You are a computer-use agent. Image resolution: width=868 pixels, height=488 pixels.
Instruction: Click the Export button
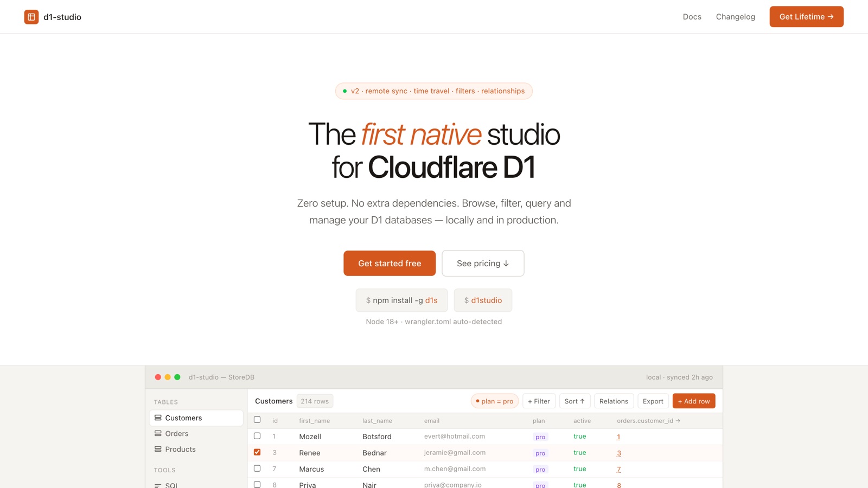tap(653, 401)
